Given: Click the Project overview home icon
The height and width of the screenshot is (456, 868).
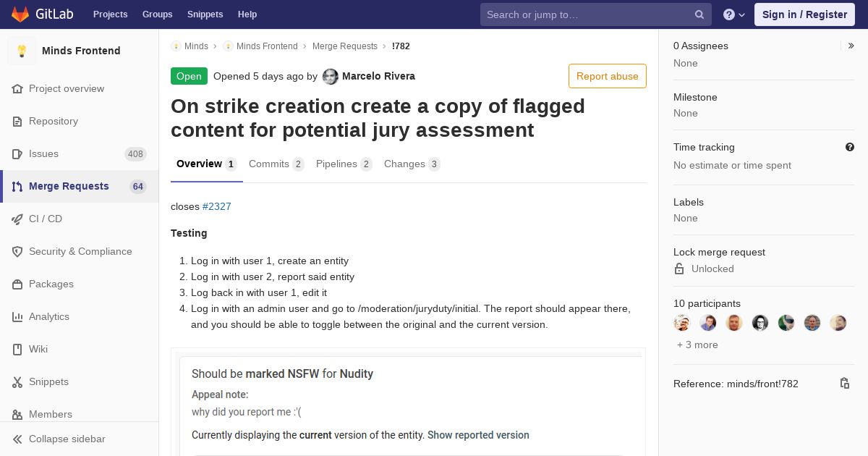Looking at the screenshot, I should (17, 89).
